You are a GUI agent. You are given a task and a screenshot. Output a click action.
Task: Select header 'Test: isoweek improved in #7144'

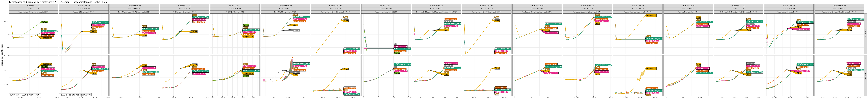click(789, 12)
